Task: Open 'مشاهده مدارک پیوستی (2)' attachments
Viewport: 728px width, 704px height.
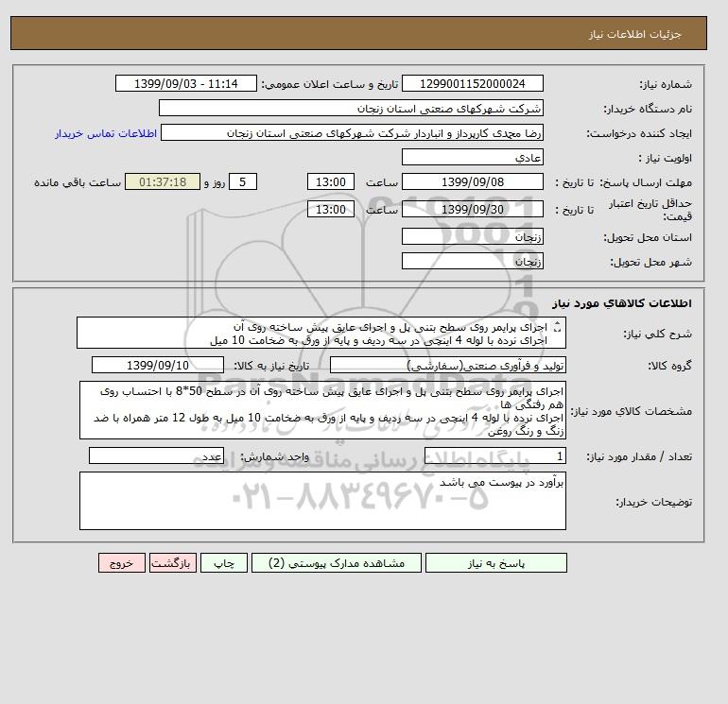Action: pos(337,563)
